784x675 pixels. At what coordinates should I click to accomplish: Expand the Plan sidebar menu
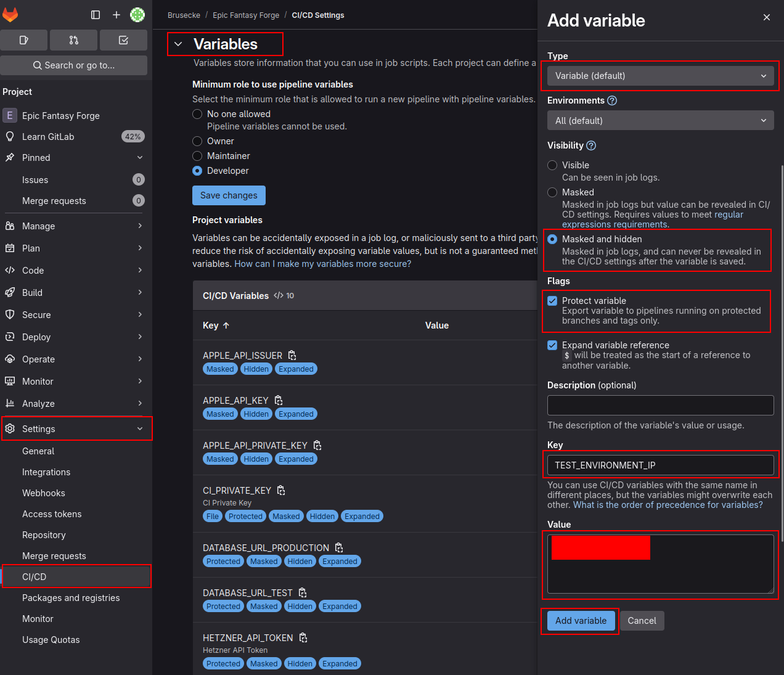(74, 248)
